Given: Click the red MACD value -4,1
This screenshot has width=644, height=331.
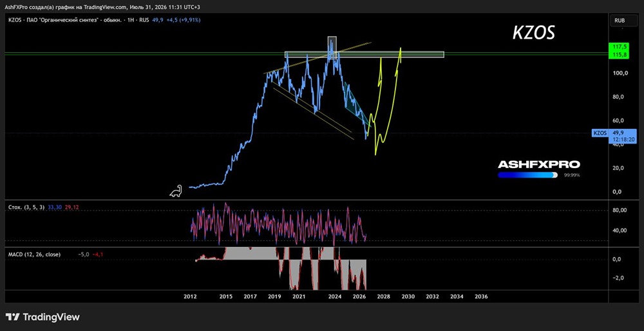Looking at the screenshot, I should point(97,254).
